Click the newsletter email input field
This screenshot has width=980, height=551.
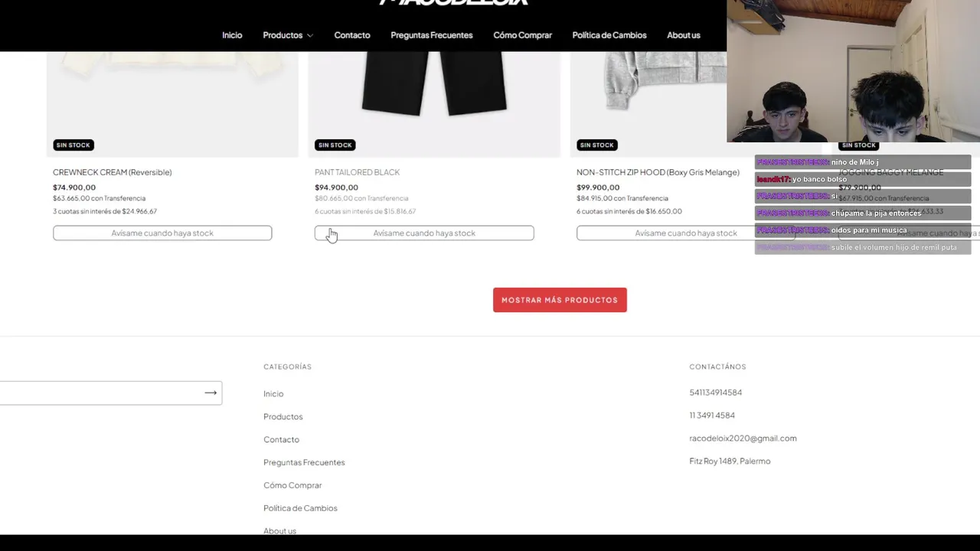click(101, 393)
